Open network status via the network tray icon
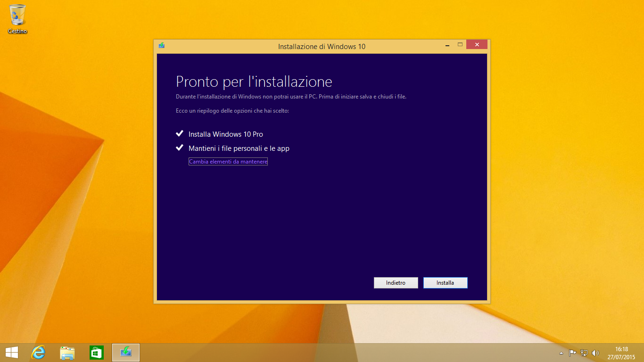Viewport: 644px width, 362px height. coord(585,352)
